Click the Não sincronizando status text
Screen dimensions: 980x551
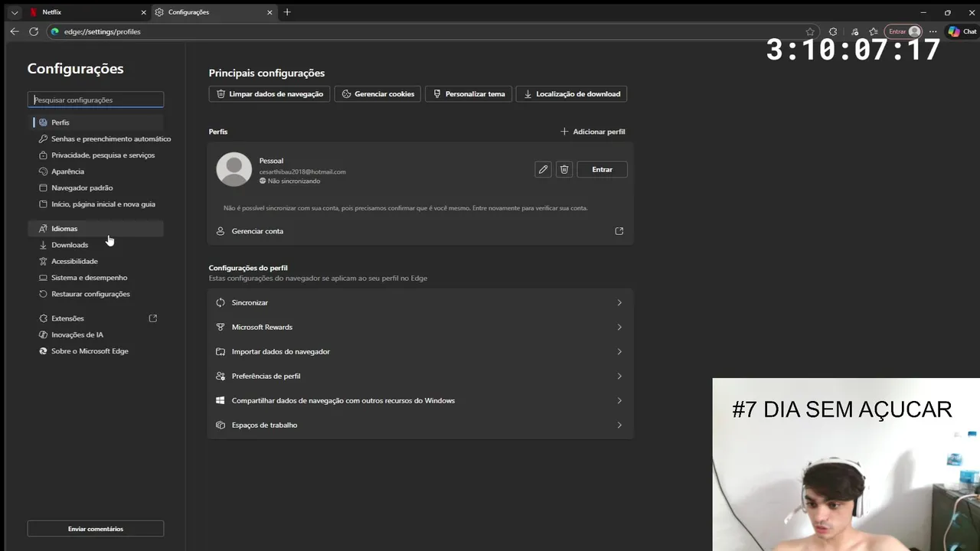(x=294, y=181)
